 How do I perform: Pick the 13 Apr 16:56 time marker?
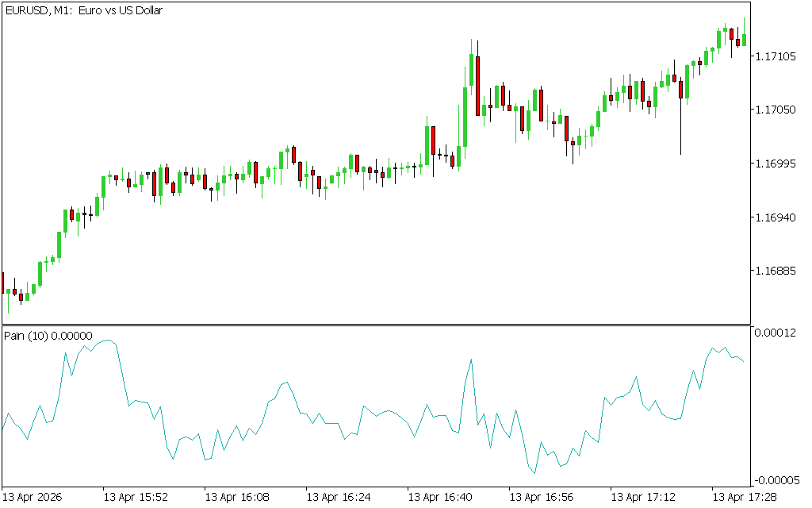541,497
